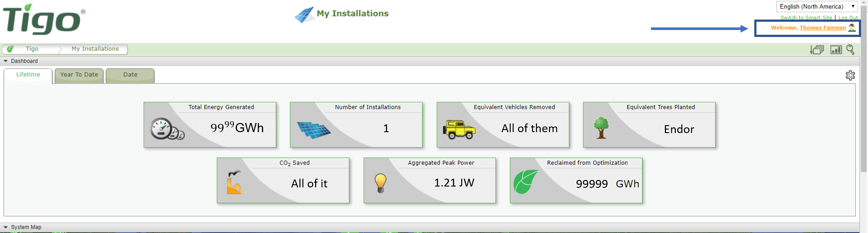Click the CO2 Saved title
This screenshot has width=868, height=233.
coord(295,163)
